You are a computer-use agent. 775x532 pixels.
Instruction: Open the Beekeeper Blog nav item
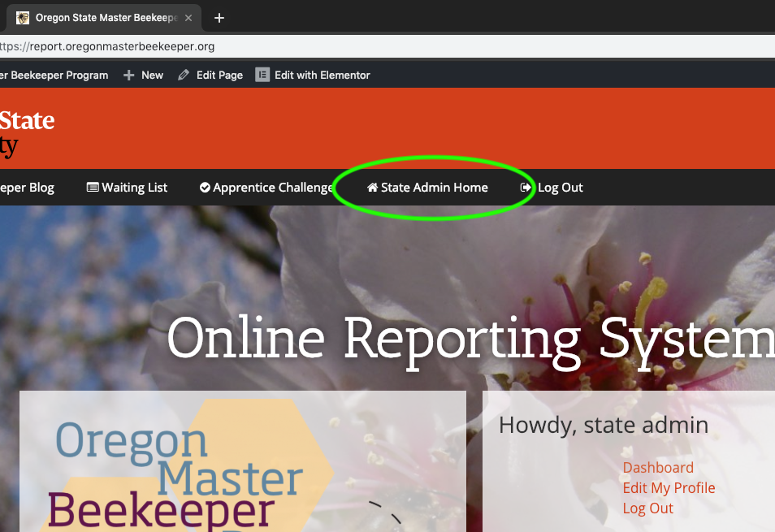pyautogui.click(x=27, y=188)
